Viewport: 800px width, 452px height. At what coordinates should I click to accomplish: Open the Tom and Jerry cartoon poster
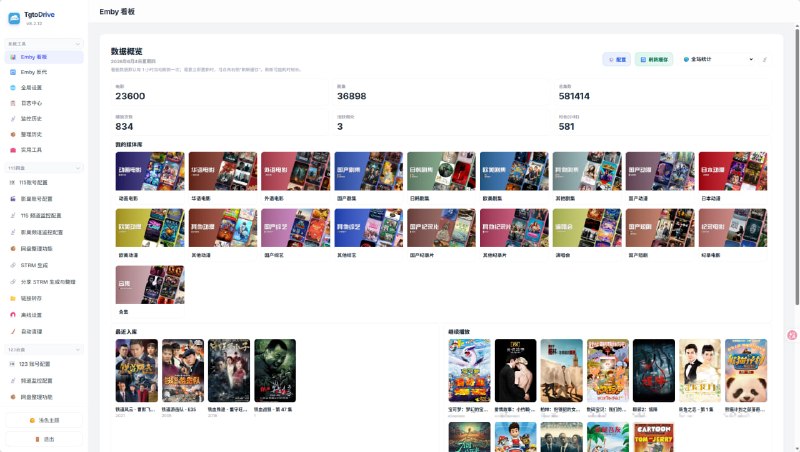(654, 437)
